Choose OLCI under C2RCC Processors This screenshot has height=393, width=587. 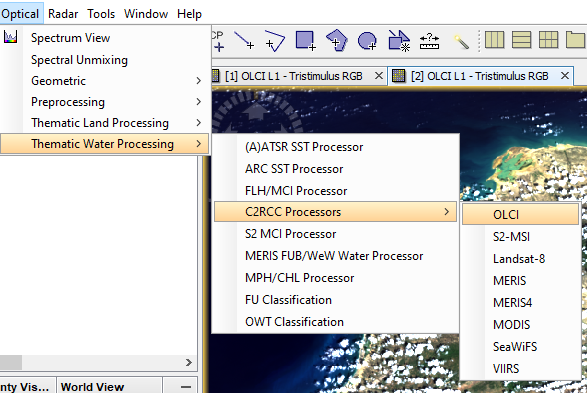point(520,214)
